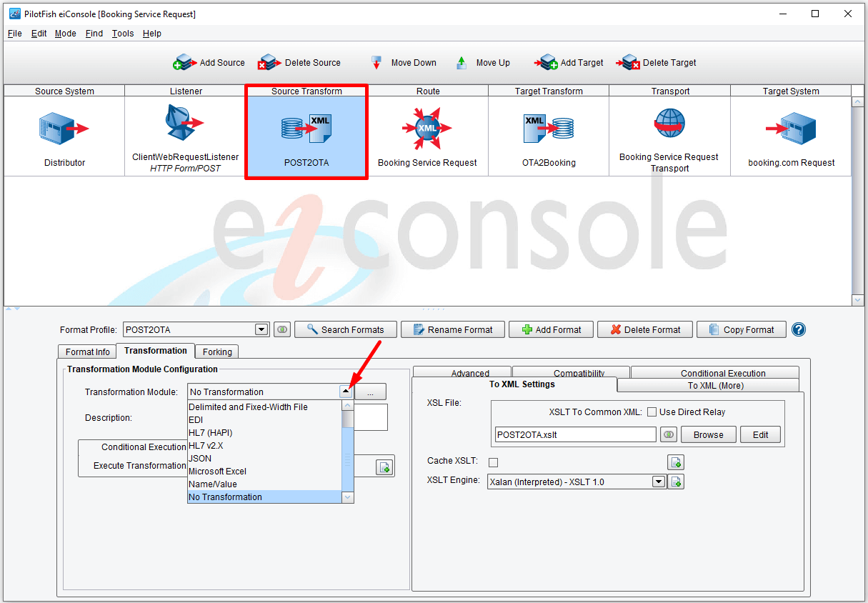Open the Advanced tab
The width and height of the screenshot is (868, 603).
(x=463, y=372)
